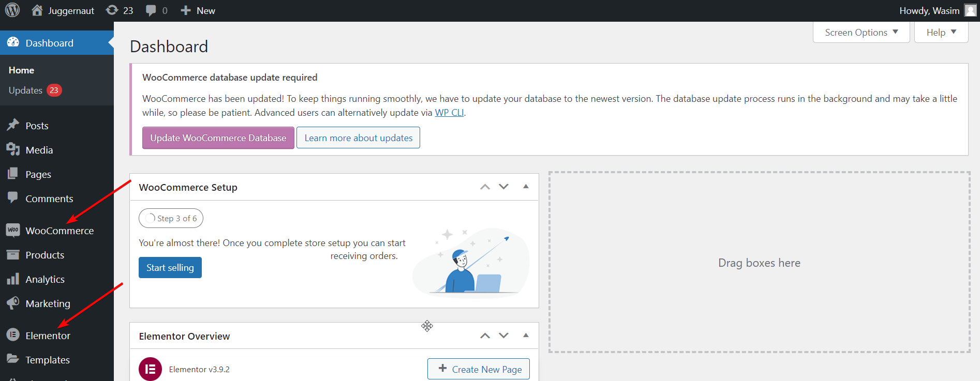
Task: Click Update WooCommerce Database button
Action: coord(218,138)
